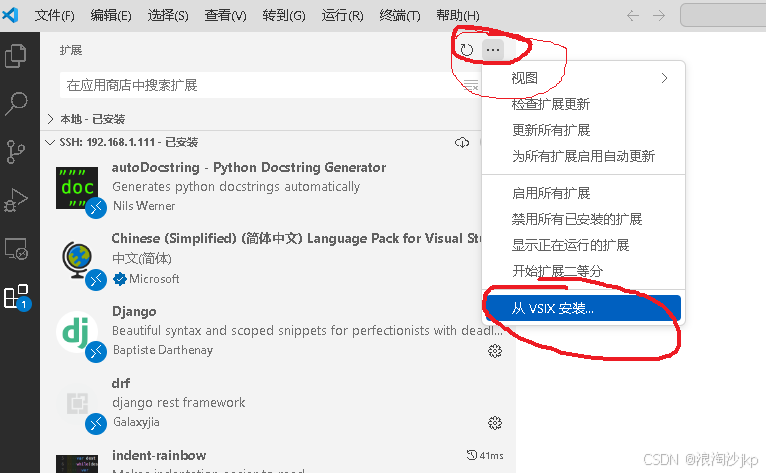Select 禁用所有已安装的扩展 menu entry
Image resolution: width=766 pixels, height=473 pixels.
[583, 219]
